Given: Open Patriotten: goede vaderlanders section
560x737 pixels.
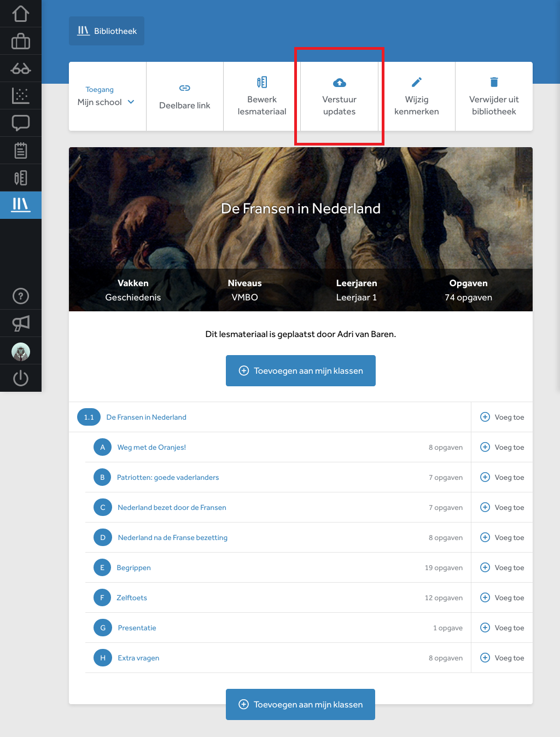Looking at the screenshot, I should (x=168, y=478).
